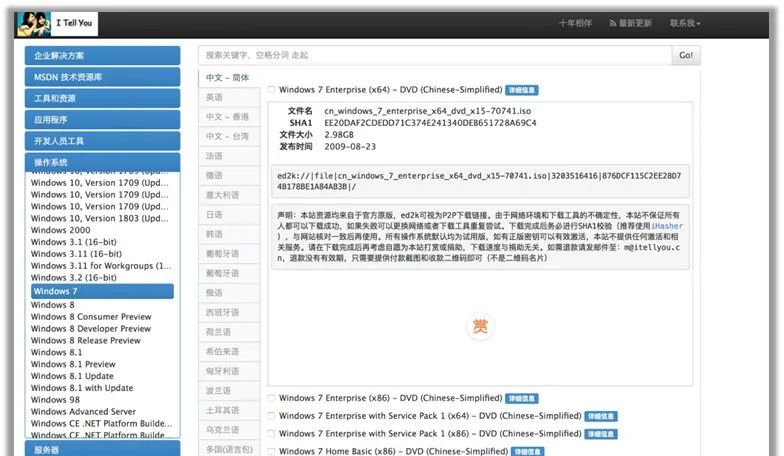Open the 西班牙语 language tab
This screenshot has height=456, width=784.
[x=229, y=312]
